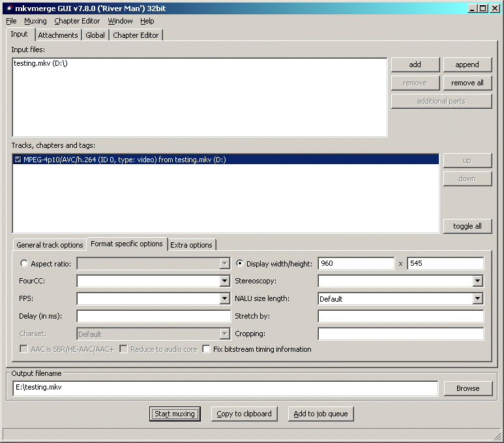Image resolution: width=504 pixels, height=443 pixels.
Task: Click the Stretch by input field
Action: coord(400,316)
